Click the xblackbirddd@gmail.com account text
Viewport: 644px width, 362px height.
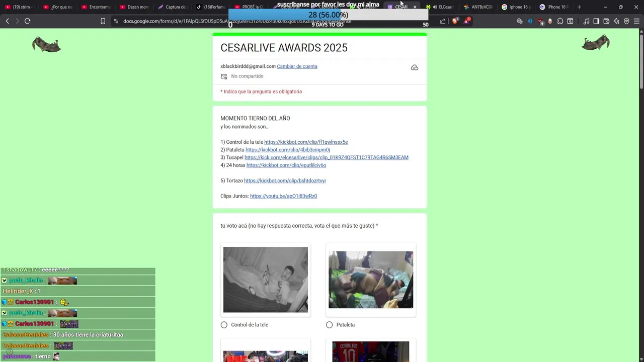pyautogui.click(x=248, y=66)
